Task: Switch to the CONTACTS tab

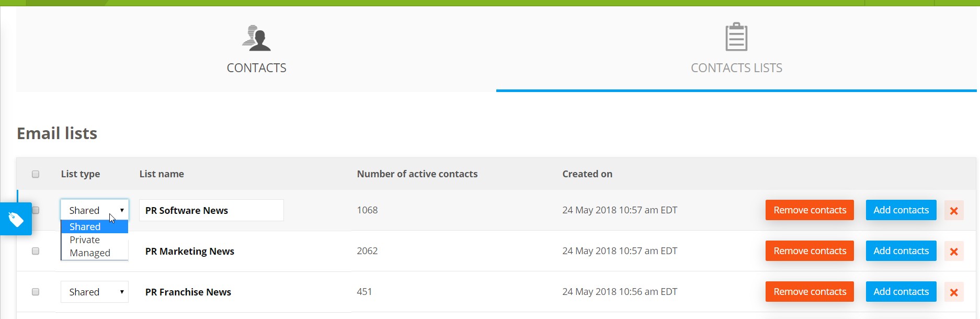Action: [x=256, y=67]
